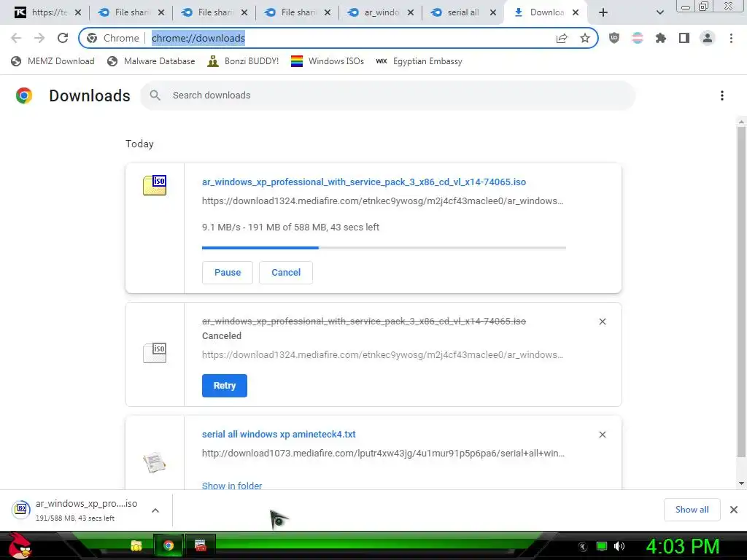Screen dimensions: 747x560
Task: Expand download shelf item options caret
Action: tap(155, 510)
